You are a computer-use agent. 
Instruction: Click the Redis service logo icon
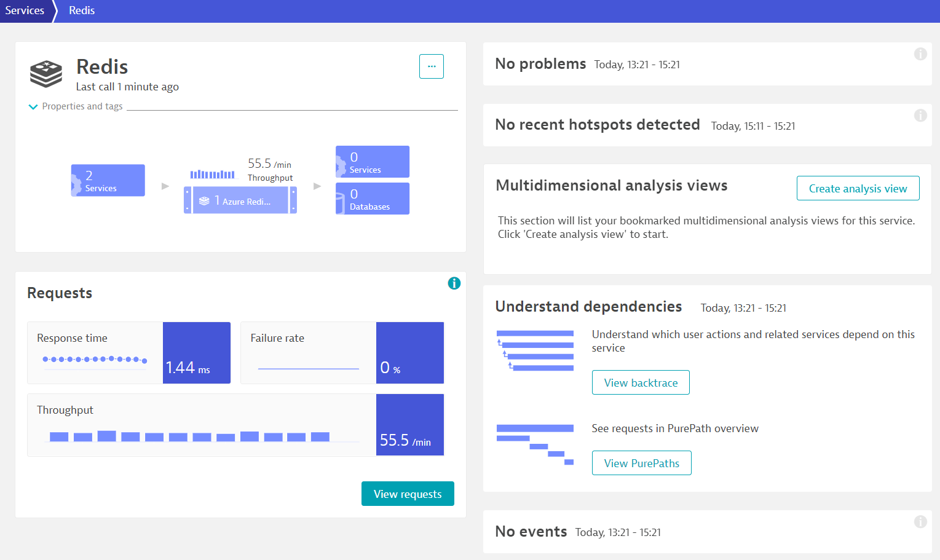(x=46, y=74)
